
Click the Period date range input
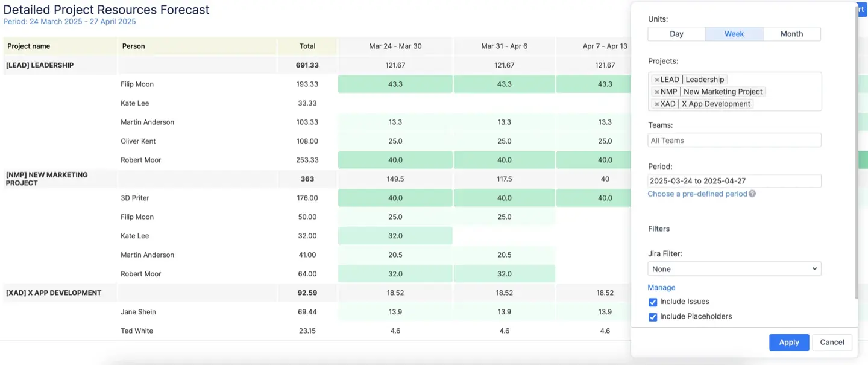(734, 180)
